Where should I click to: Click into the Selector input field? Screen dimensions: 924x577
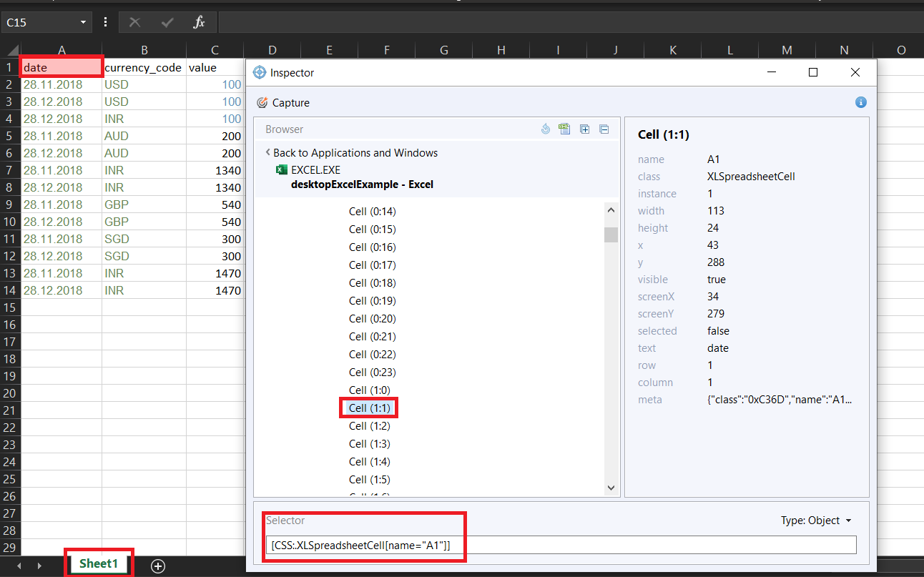coord(561,545)
